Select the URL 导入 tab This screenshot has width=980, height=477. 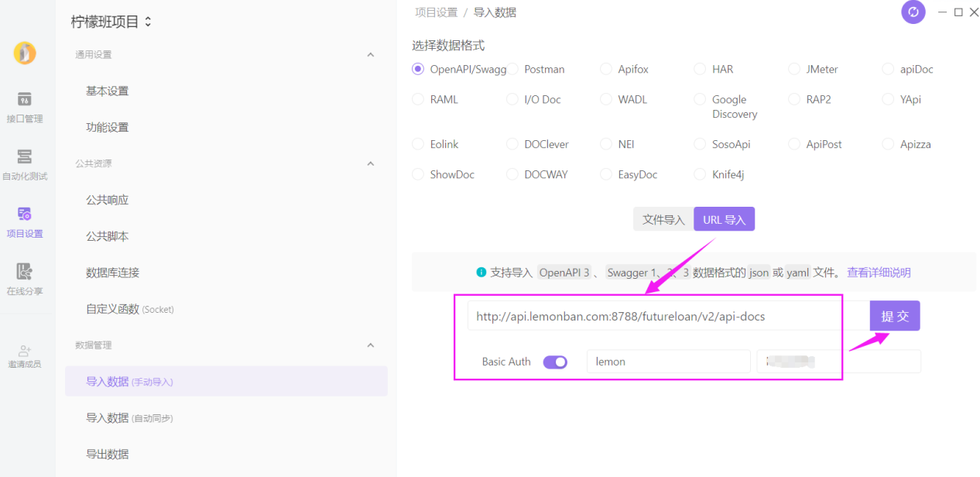click(724, 219)
